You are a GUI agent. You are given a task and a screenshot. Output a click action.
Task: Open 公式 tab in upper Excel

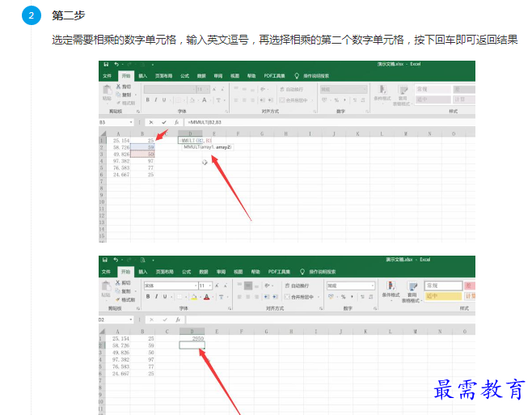(184, 76)
